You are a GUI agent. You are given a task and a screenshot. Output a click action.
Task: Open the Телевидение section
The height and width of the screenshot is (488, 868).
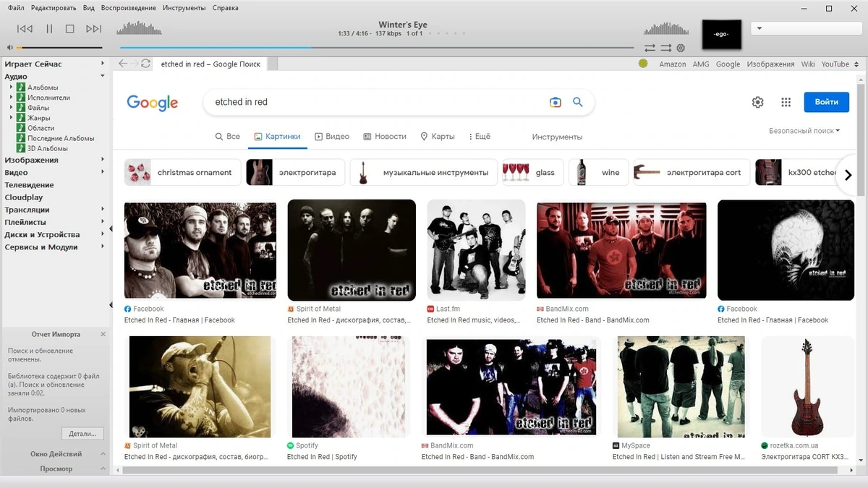[29, 185]
